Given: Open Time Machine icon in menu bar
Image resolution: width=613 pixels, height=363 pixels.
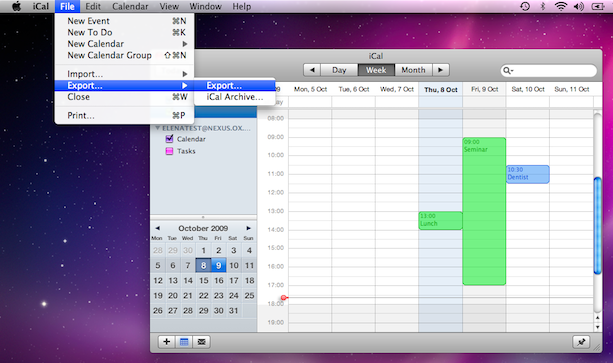Looking at the screenshot, I should [x=525, y=6].
